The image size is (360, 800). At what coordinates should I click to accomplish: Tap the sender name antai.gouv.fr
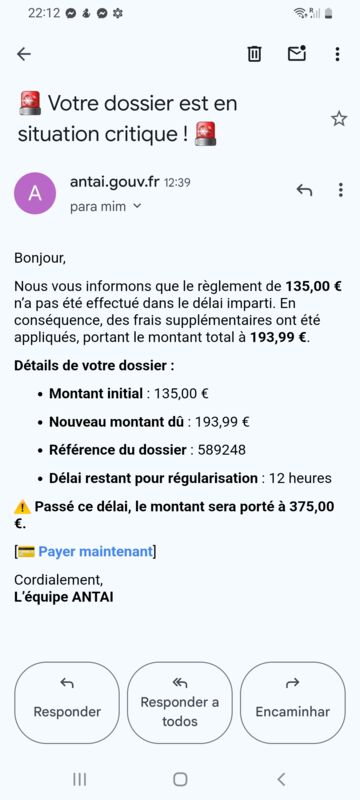coord(115,181)
